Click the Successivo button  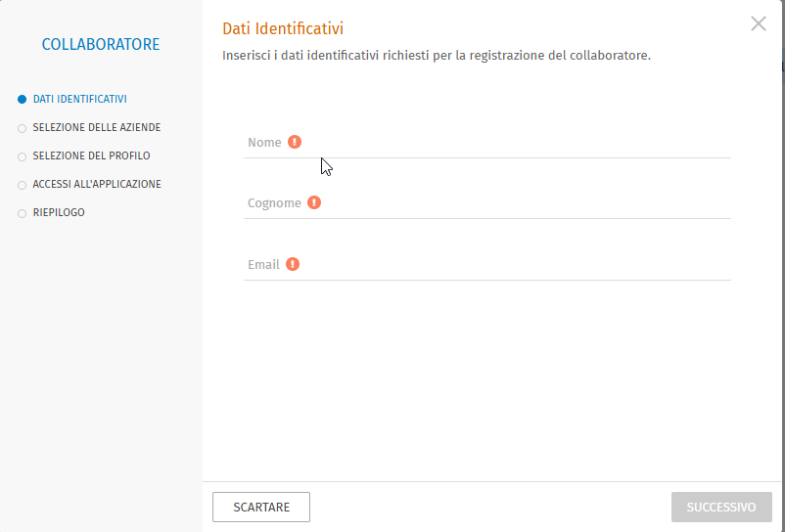721,507
